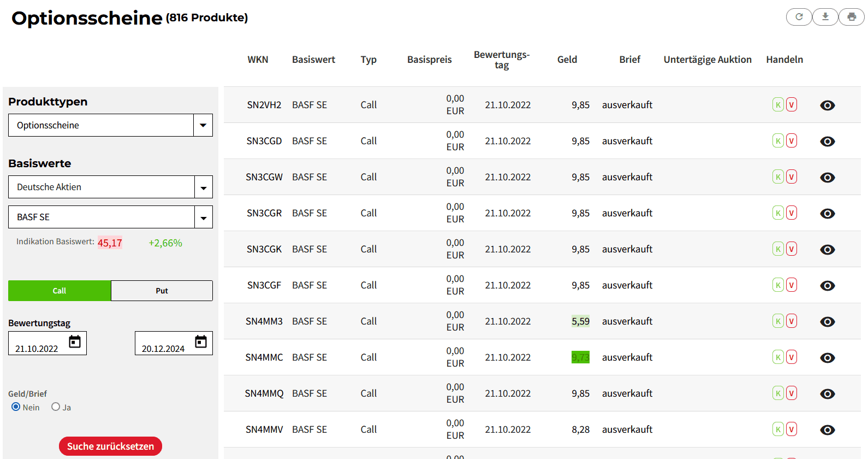Toggle watchlist eye for SN4MMV

[x=828, y=430]
